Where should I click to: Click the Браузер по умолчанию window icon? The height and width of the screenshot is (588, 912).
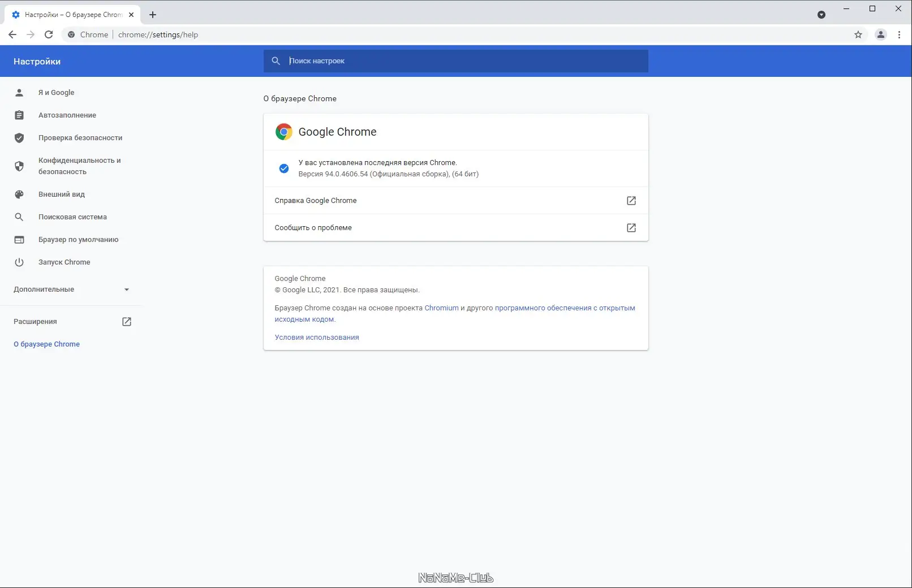click(19, 239)
